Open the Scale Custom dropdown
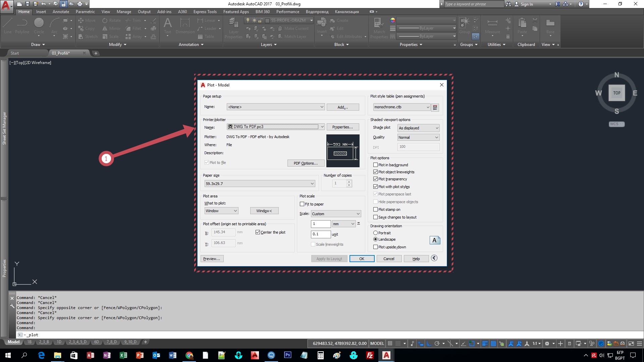644x362 pixels. coord(336,214)
